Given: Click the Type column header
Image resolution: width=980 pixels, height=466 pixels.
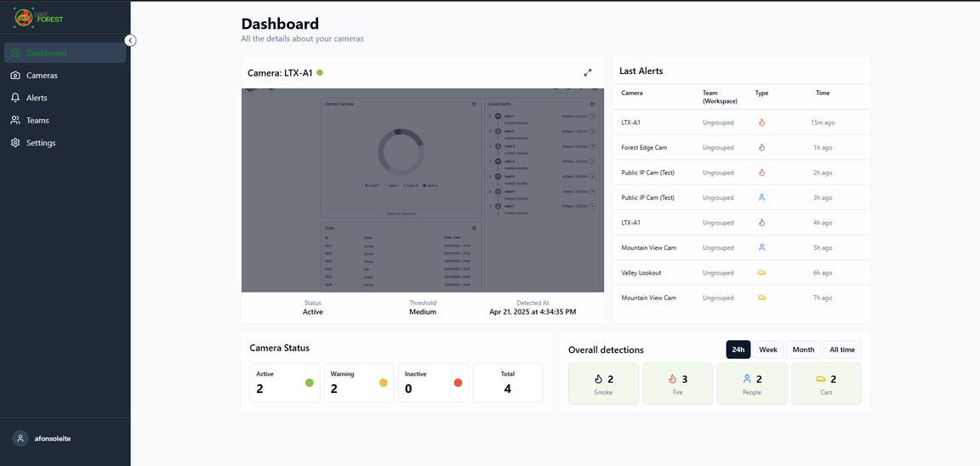Looking at the screenshot, I should 762,93.
